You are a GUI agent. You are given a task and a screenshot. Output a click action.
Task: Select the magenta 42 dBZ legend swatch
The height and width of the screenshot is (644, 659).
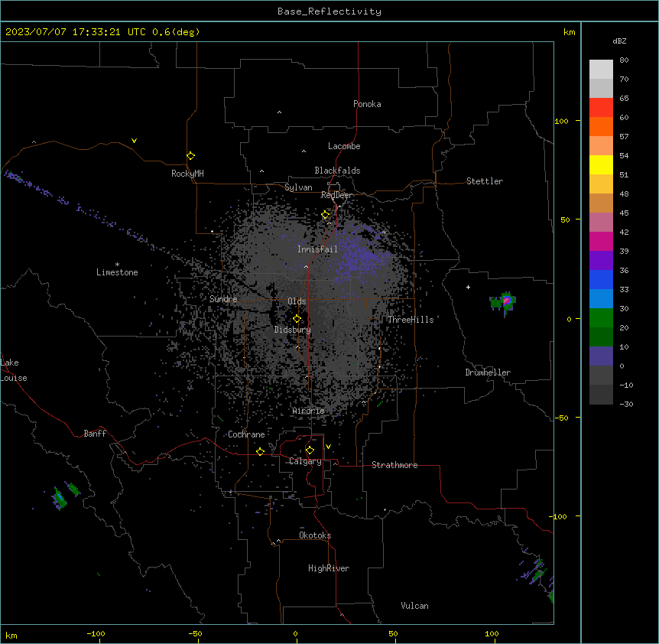tap(601, 241)
